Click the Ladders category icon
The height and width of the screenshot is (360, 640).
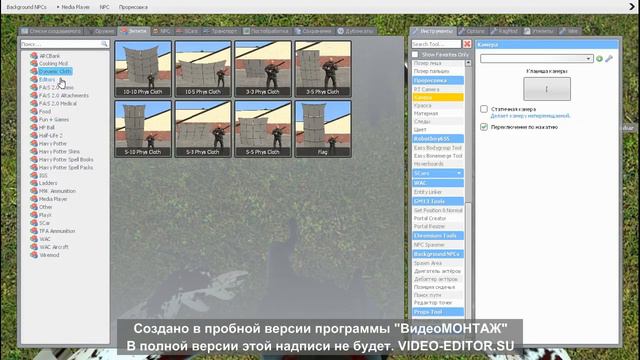pyautogui.click(x=34, y=183)
